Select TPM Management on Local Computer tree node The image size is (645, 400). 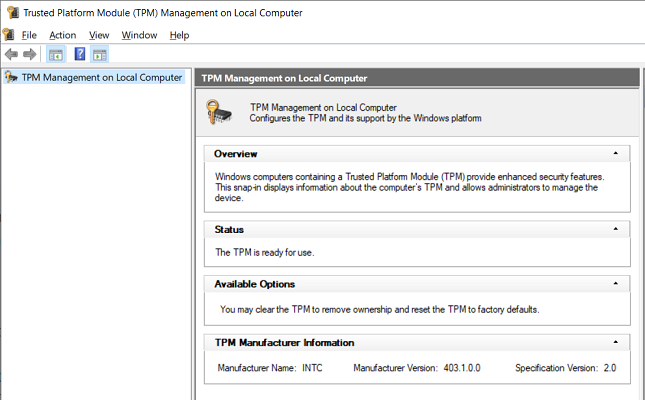pyautogui.click(x=101, y=77)
